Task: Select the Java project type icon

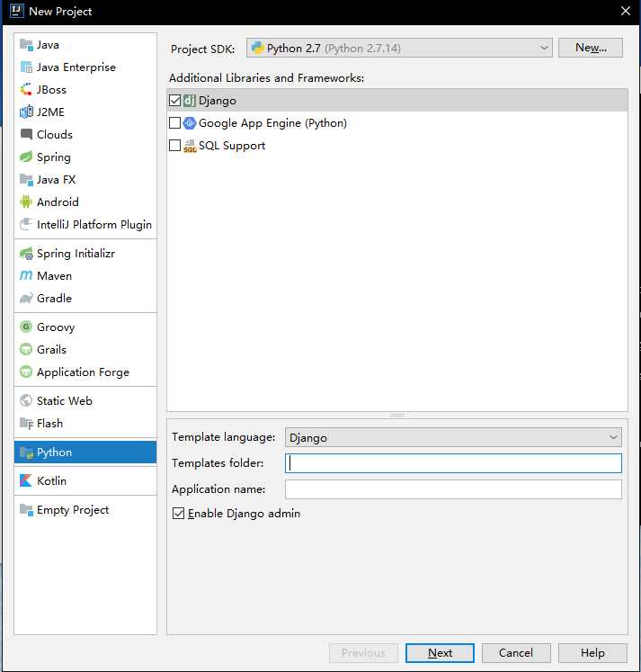Action: tap(26, 45)
